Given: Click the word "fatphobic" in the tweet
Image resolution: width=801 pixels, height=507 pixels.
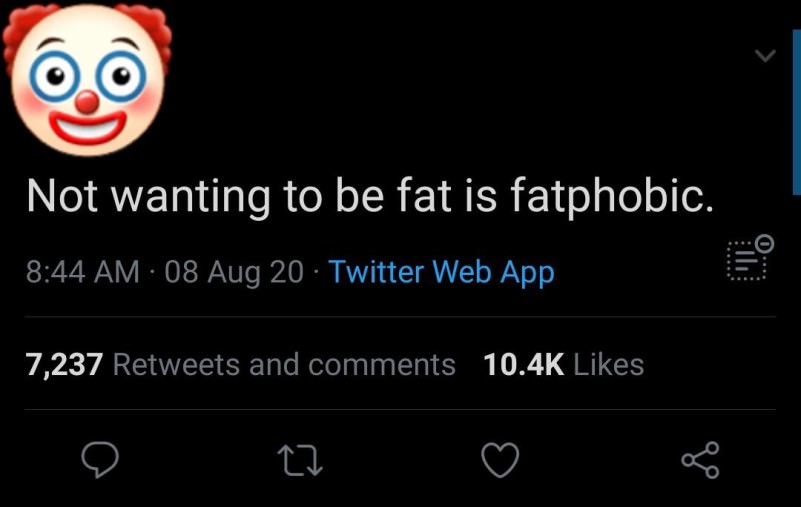Looking at the screenshot, I should 612,195.
